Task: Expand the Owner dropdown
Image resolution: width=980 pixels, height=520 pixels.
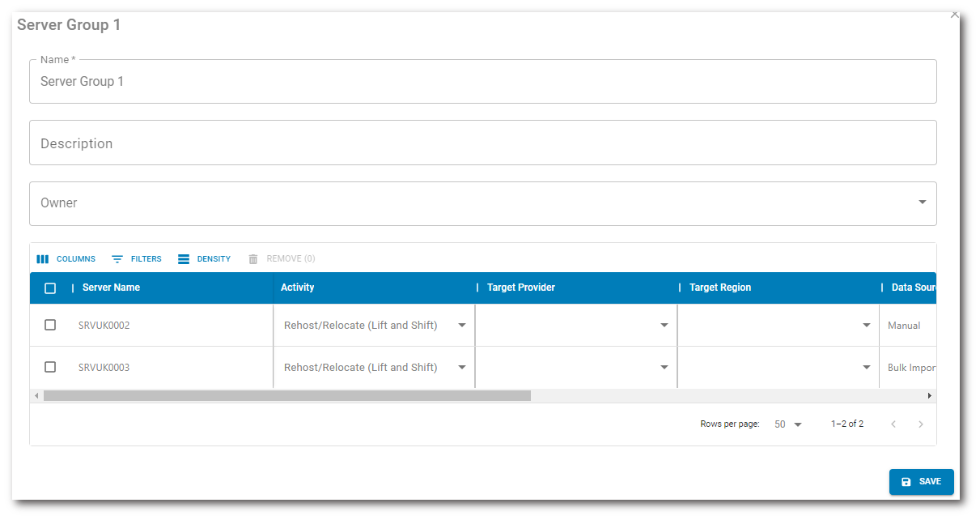Action: point(922,202)
